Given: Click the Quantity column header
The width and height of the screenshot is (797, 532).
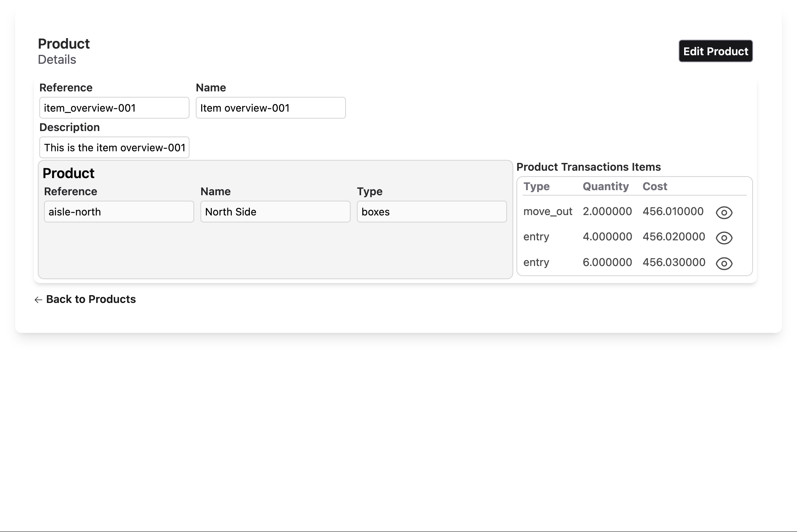Looking at the screenshot, I should click(x=606, y=186).
